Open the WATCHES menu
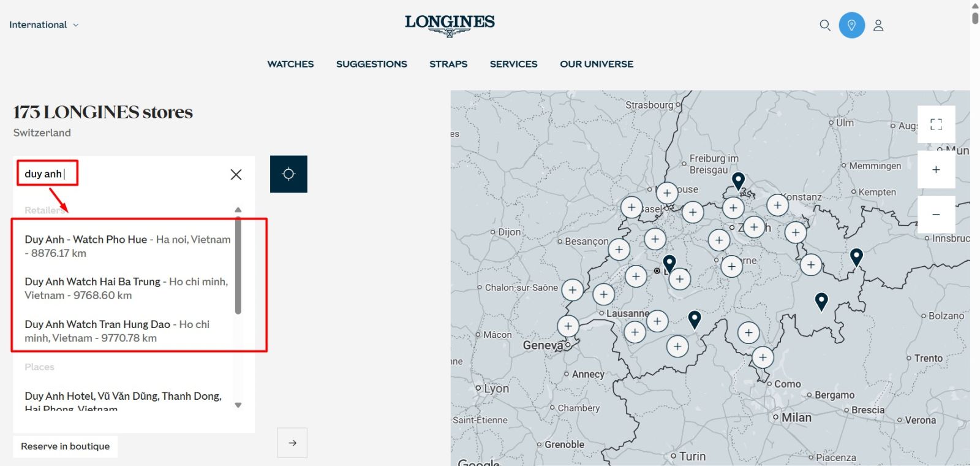 (290, 64)
